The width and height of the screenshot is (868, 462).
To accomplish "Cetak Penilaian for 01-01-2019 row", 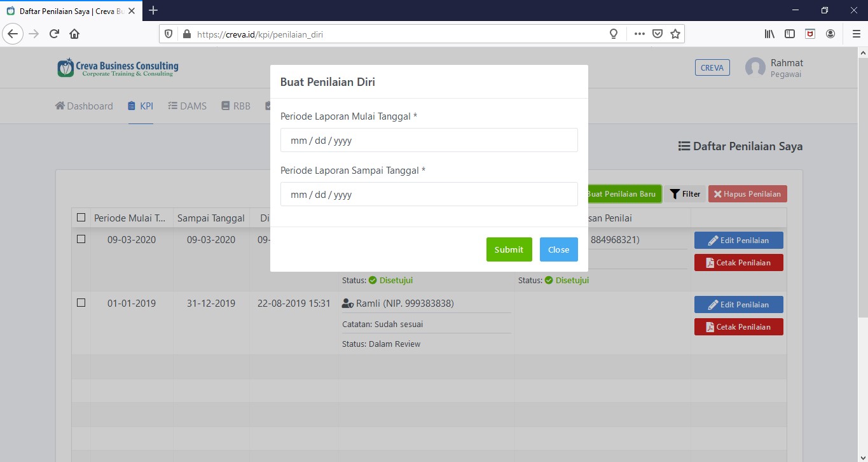I will [739, 327].
